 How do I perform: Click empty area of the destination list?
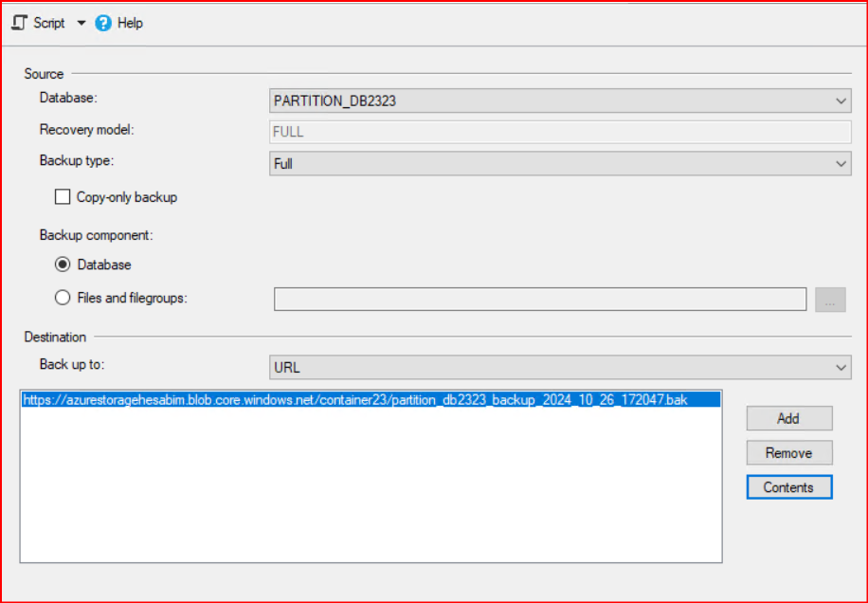pyautogui.click(x=370, y=493)
